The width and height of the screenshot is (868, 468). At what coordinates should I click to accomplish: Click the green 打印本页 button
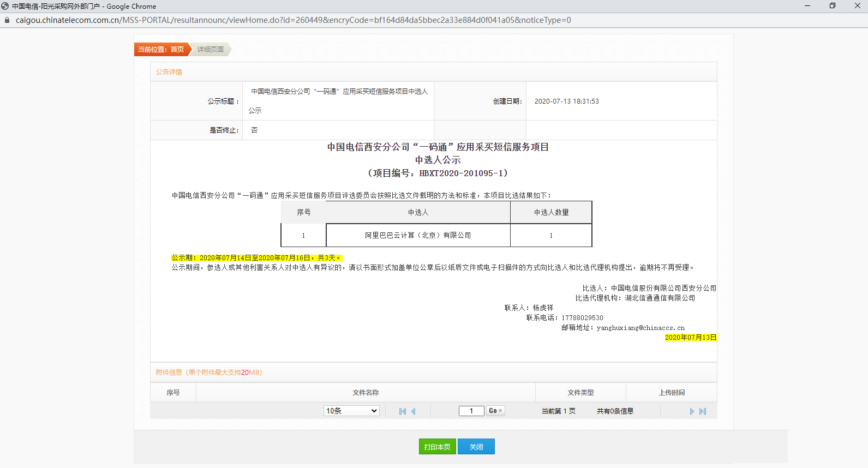438,447
